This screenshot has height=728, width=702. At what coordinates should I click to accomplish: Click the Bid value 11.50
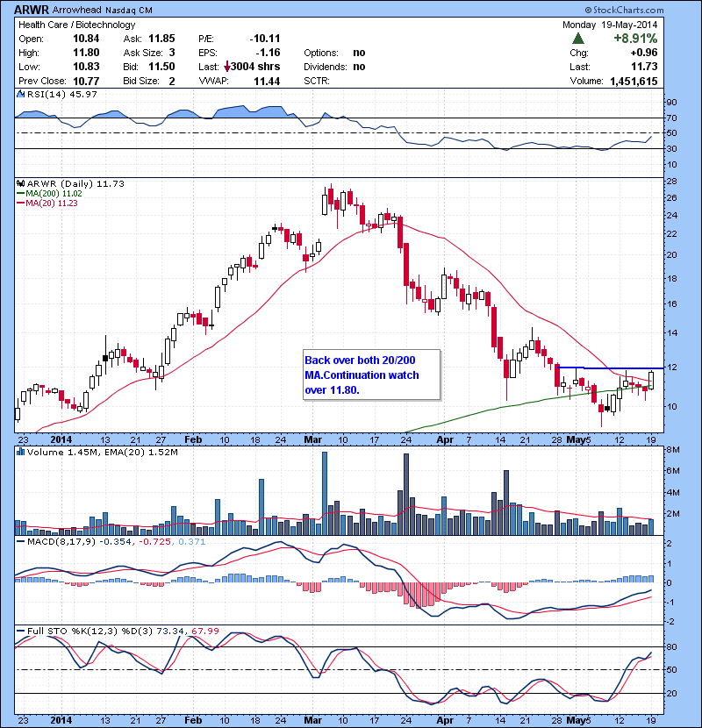pyautogui.click(x=161, y=67)
